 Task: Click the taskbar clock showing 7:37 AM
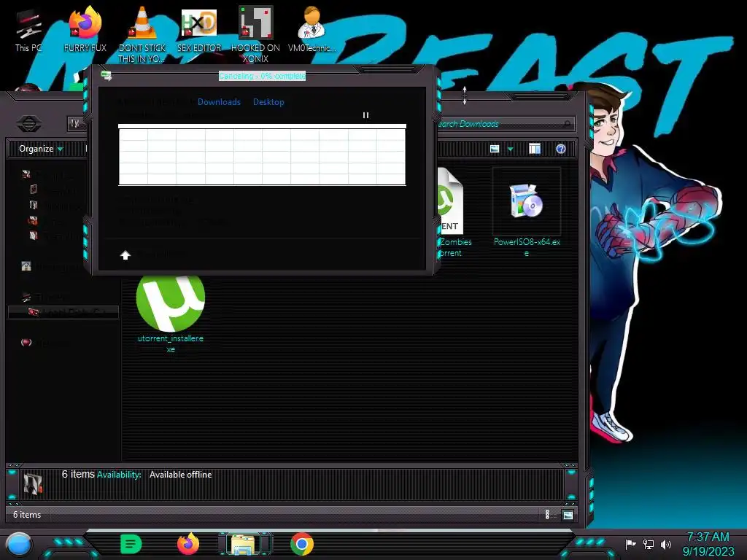708,544
